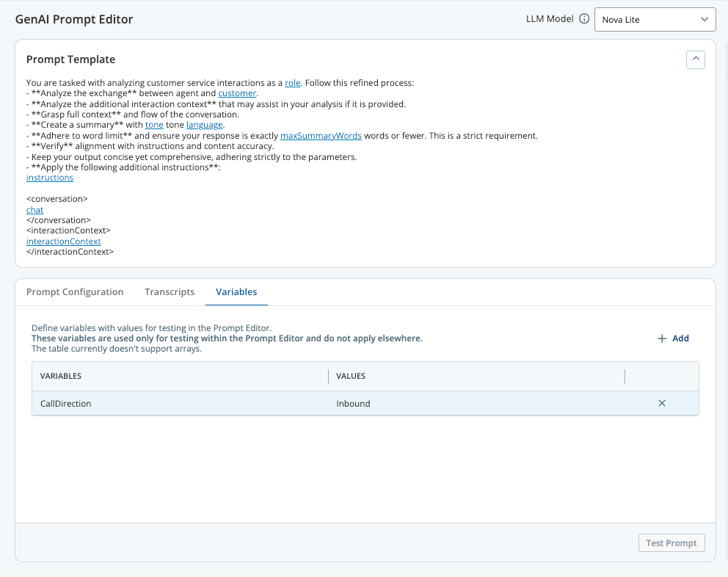Collapse the Prompt Template panel
Screen dimensions: 728x577
click(695, 59)
